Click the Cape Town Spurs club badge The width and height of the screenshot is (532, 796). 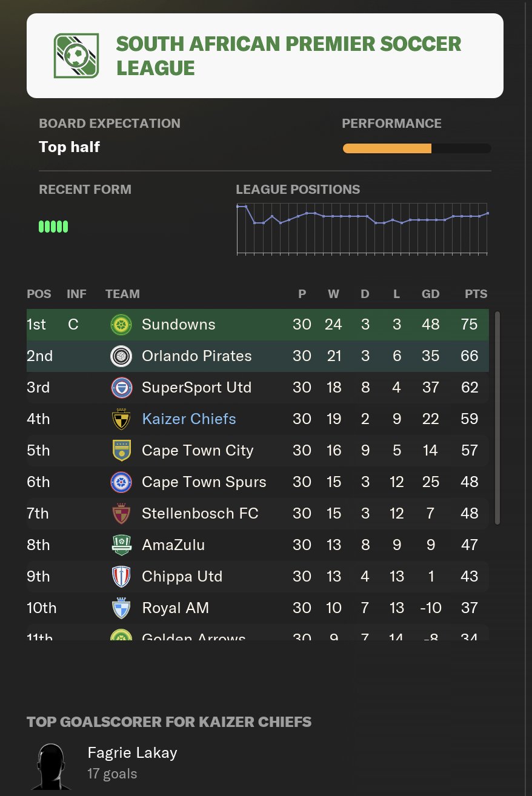121,482
